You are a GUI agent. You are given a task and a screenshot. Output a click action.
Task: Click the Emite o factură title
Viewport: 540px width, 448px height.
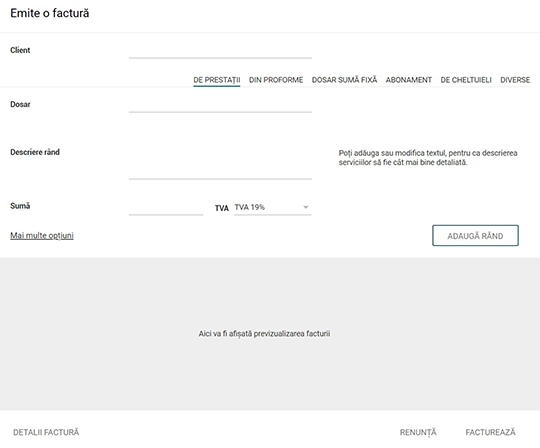point(50,13)
